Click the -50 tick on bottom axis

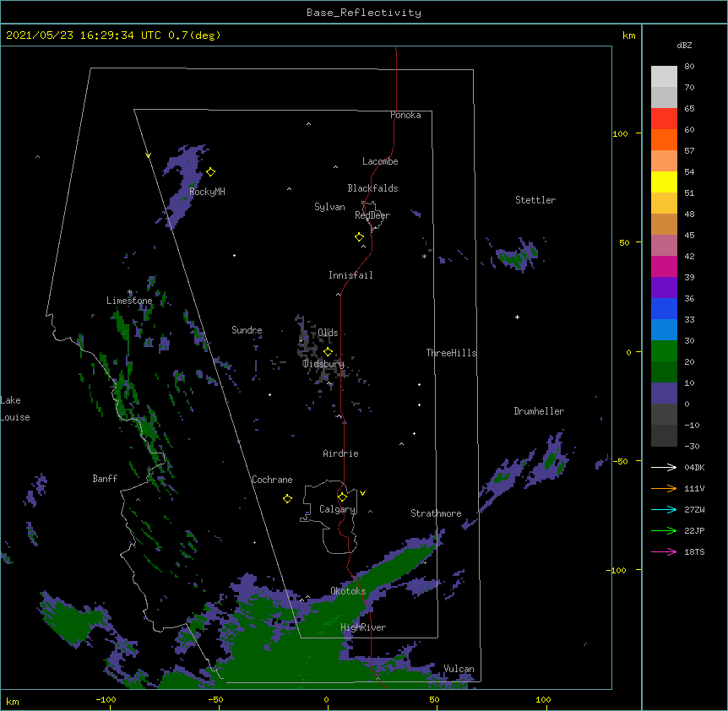(215, 699)
